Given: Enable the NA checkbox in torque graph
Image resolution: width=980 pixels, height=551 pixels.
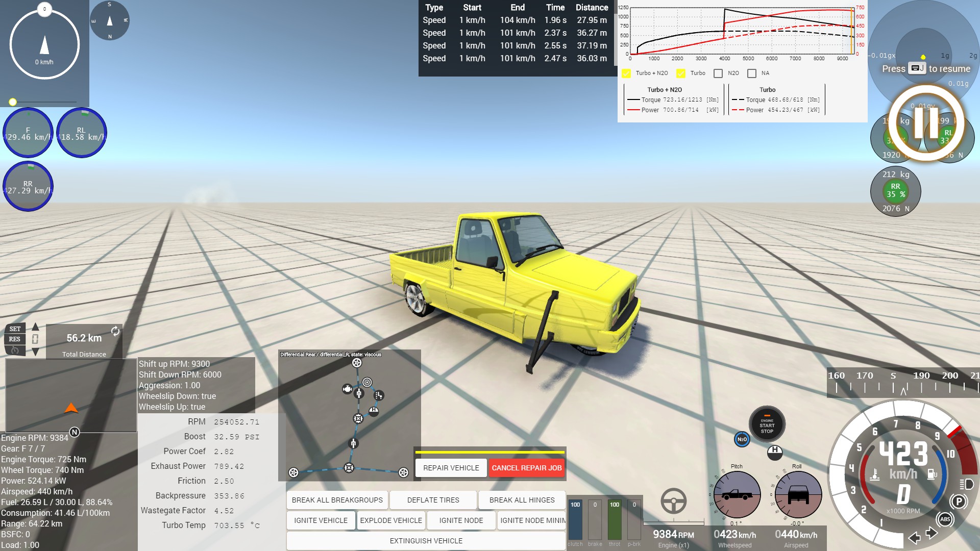Looking at the screenshot, I should click(x=752, y=73).
